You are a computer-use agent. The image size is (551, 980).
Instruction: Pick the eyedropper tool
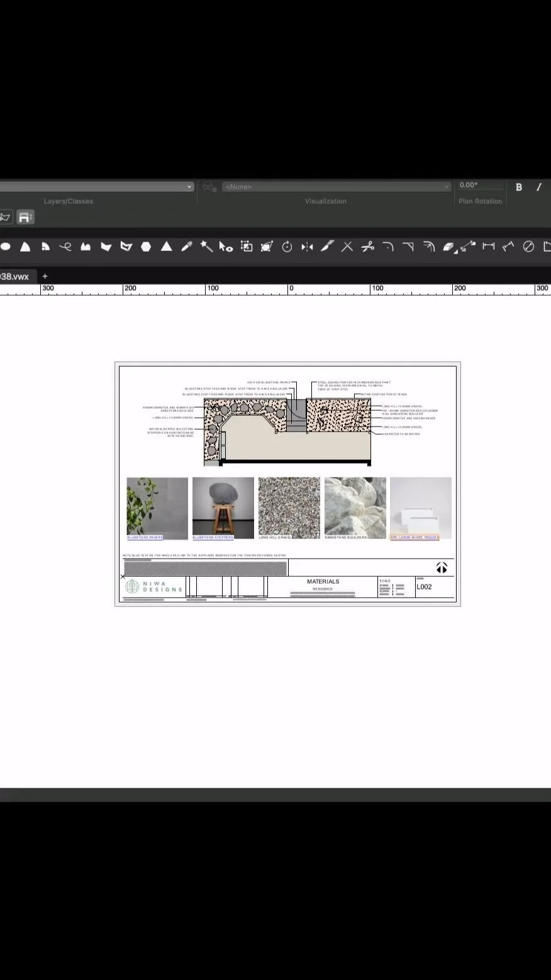186,247
